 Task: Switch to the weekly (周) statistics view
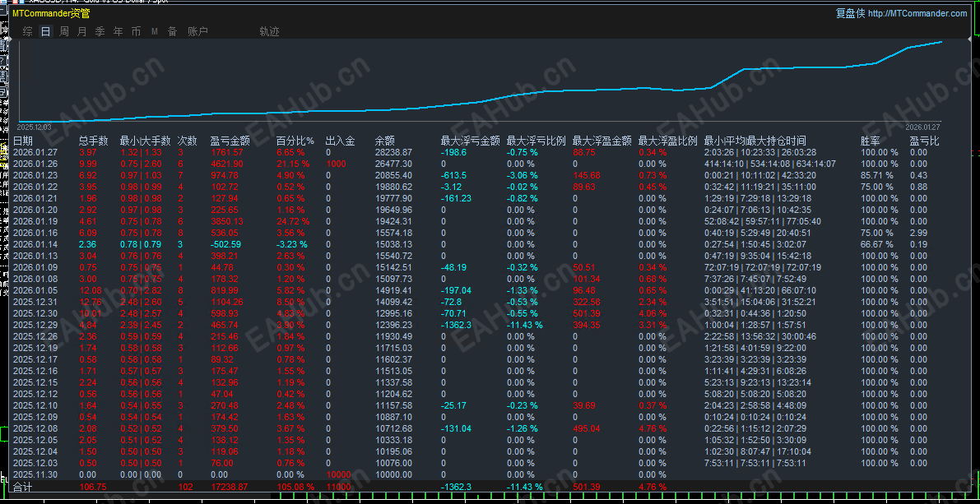[63, 31]
